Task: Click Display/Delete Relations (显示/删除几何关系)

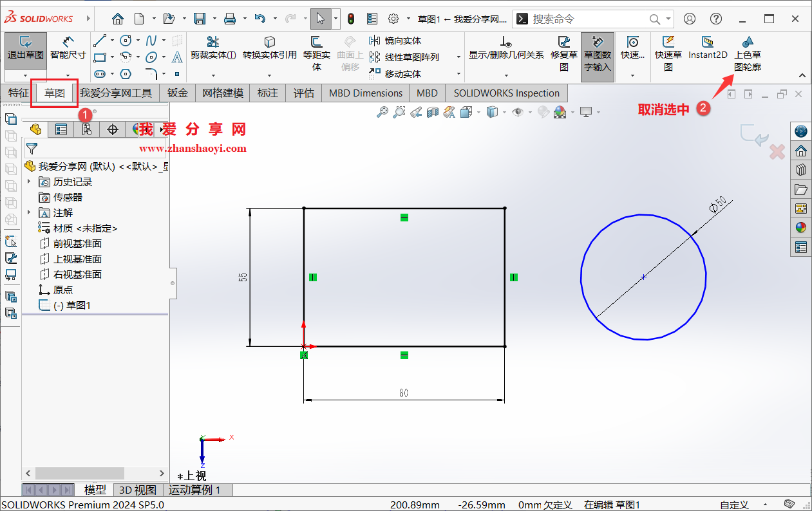Action: pos(506,48)
